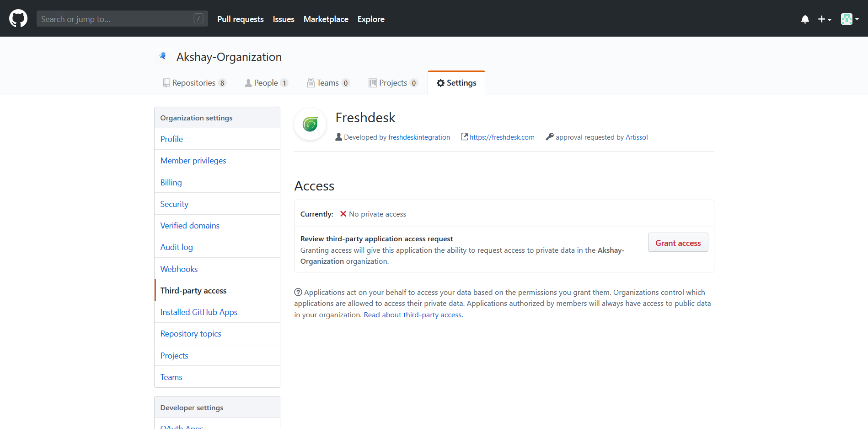Open the Audit log
This screenshot has height=429, width=868.
217,247
